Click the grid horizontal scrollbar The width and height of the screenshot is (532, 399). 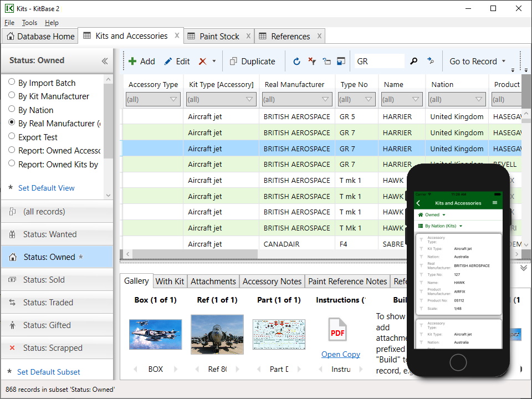click(x=195, y=254)
